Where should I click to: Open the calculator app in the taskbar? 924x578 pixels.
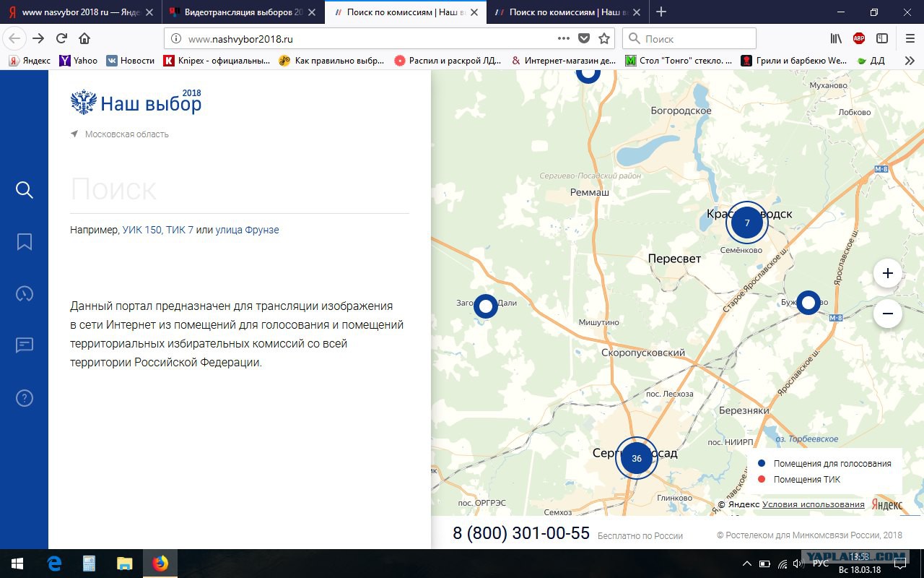pos(90,564)
